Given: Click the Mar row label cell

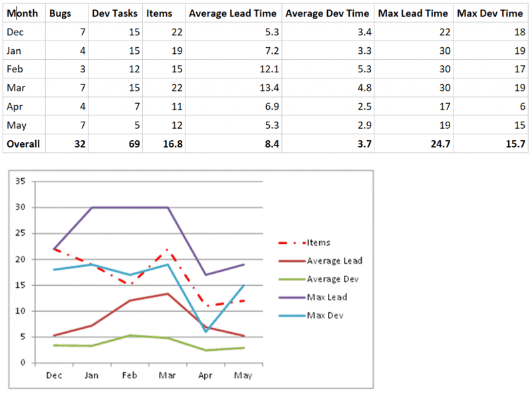Looking at the screenshot, I should 24,88.
